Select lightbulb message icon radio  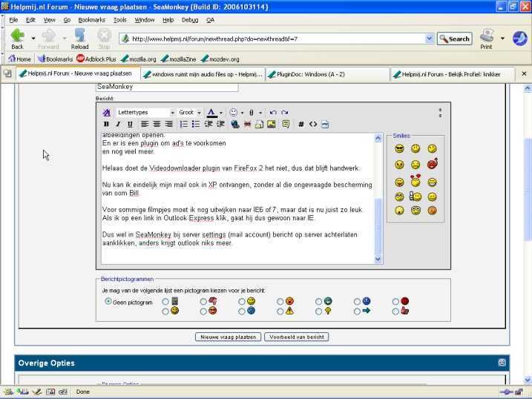point(318,311)
